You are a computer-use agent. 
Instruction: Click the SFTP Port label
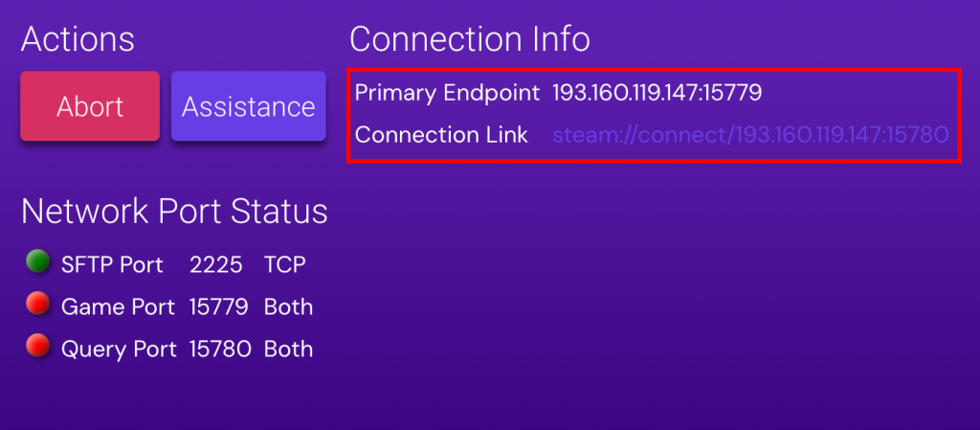coord(112,264)
